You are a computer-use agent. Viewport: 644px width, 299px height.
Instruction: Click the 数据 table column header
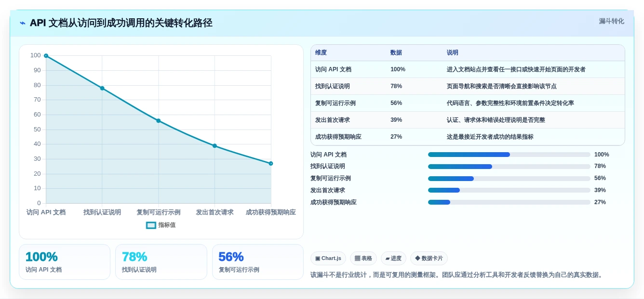[396, 52]
